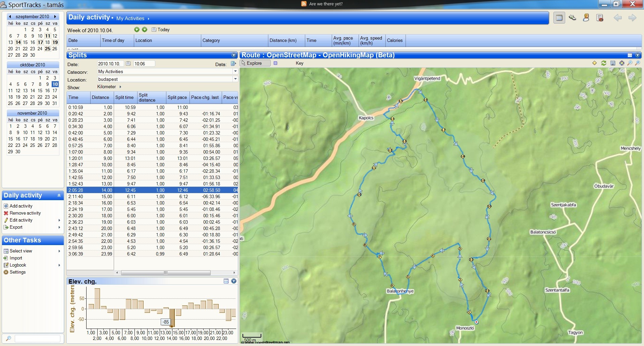Screen dimensions: 644x346
Task: Click the highlighted -85 elevation bar
Action: pyautogui.click(x=172, y=318)
